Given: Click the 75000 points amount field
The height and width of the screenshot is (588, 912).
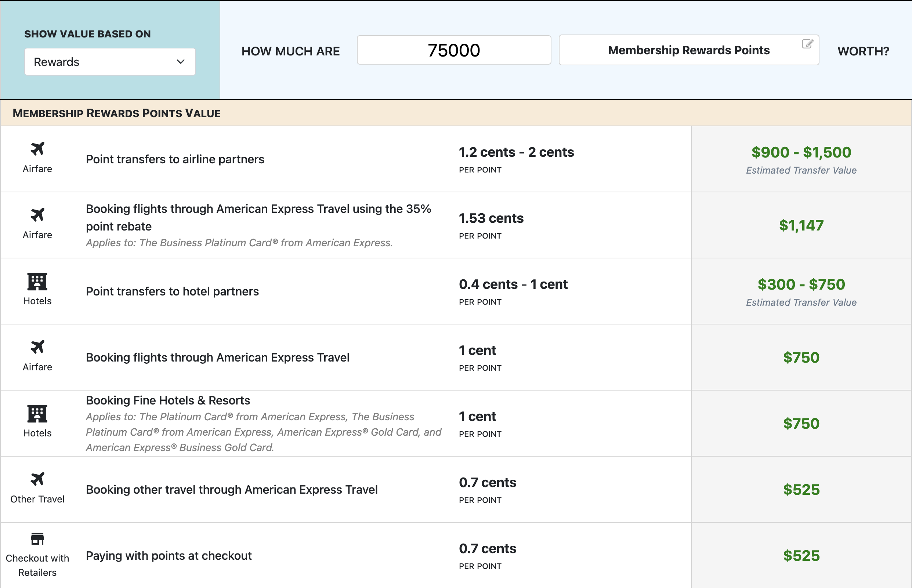Looking at the screenshot, I should click(454, 50).
